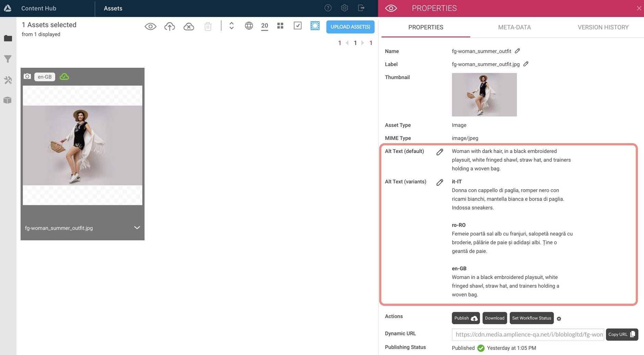The height and width of the screenshot is (355, 644).
Task: Open the folder icon in left sidebar
Action: tap(8, 38)
